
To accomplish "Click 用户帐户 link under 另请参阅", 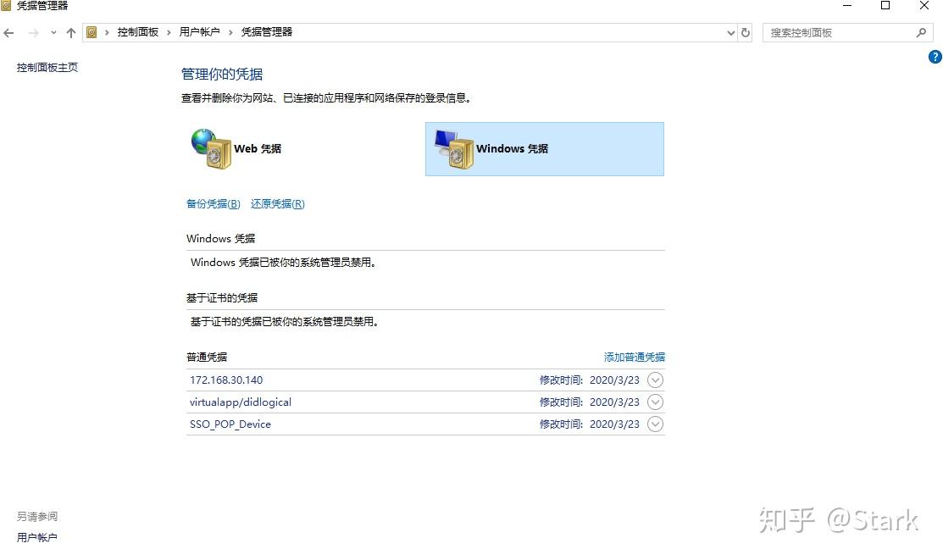I will click(x=36, y=537).
